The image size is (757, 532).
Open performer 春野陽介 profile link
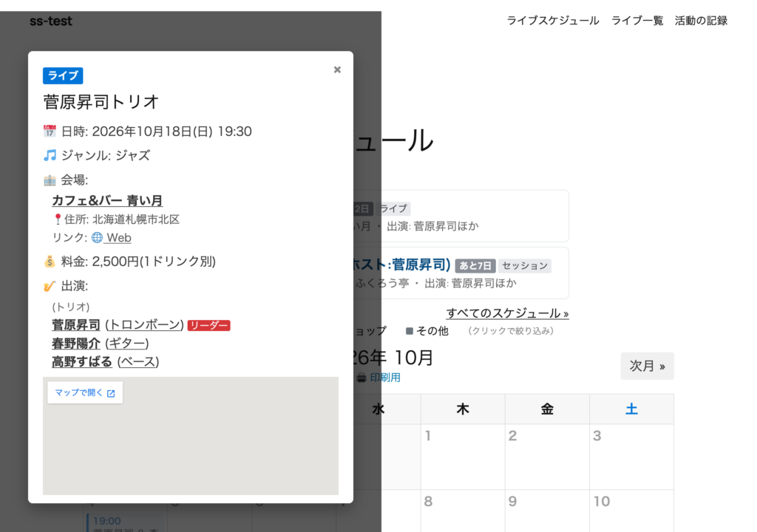76,344
